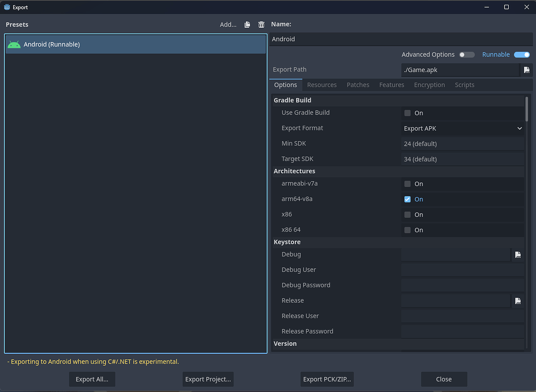Disable the arm64-v8a architecture checkbox
Image resolution: width=536 pixels, height=392 pixels.
[x=407, y=199]
